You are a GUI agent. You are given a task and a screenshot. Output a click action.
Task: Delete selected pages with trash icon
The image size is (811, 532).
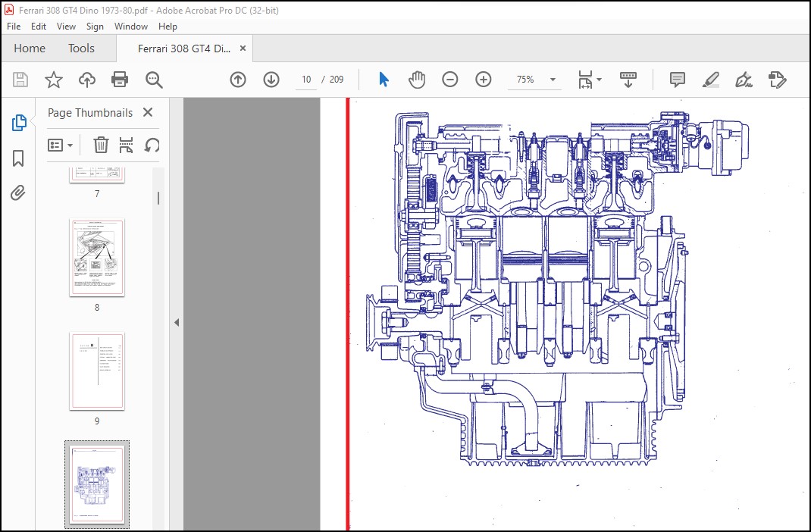100,146
